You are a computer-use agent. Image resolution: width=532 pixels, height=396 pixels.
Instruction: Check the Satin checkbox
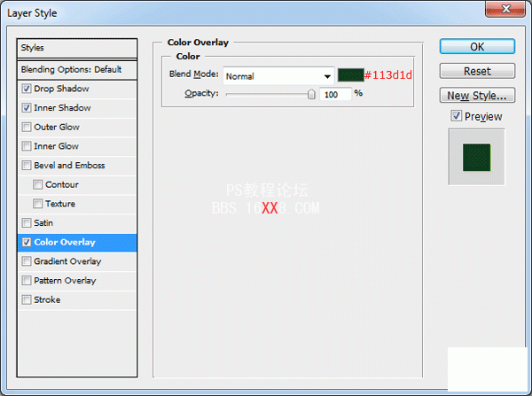tap(27, 223)
